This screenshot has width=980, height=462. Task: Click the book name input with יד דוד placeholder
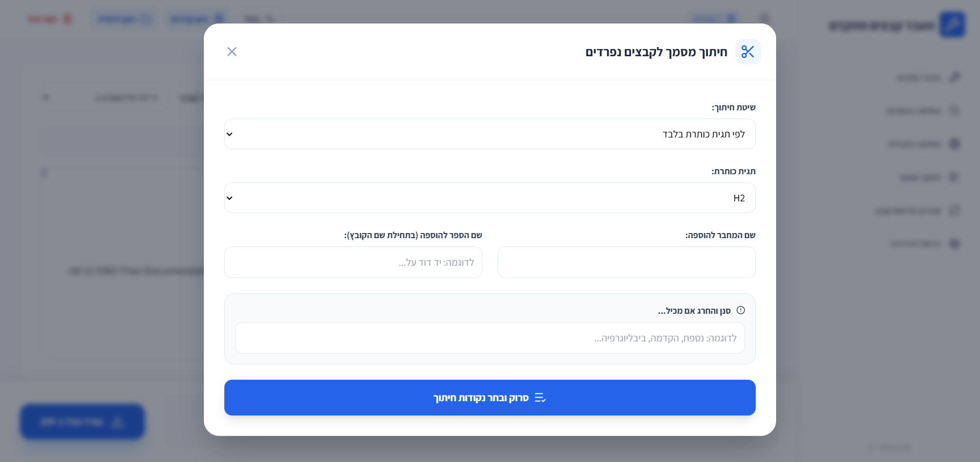coord(353,262)
